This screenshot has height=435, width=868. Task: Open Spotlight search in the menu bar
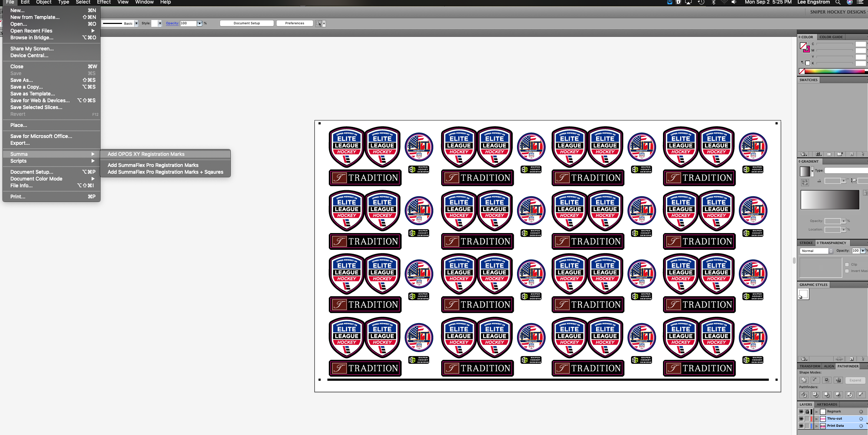point(838,3)
